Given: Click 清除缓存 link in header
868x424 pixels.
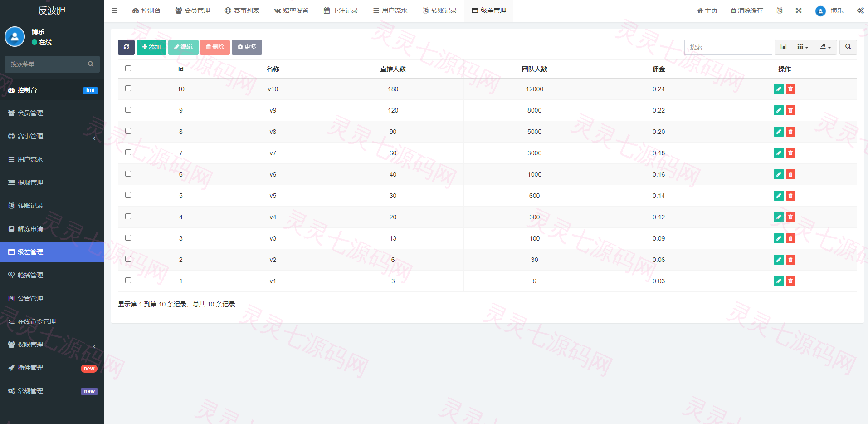Looking at the screenshot, I should [747, 10].
